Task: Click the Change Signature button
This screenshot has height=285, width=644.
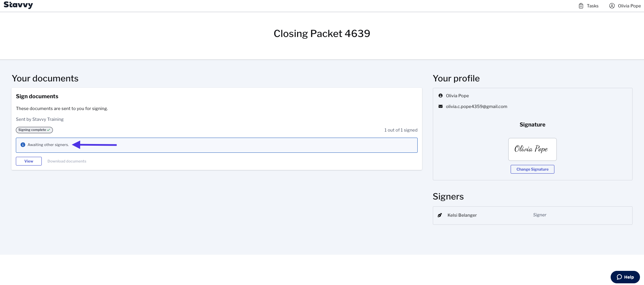Action: 532,169
